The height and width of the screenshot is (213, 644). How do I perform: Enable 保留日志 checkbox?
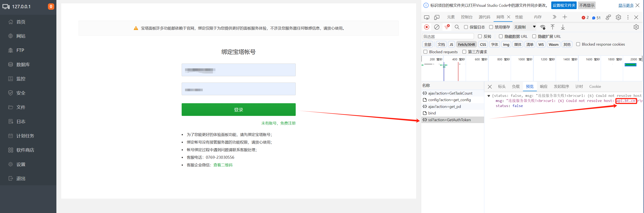[x=466, y=27]
